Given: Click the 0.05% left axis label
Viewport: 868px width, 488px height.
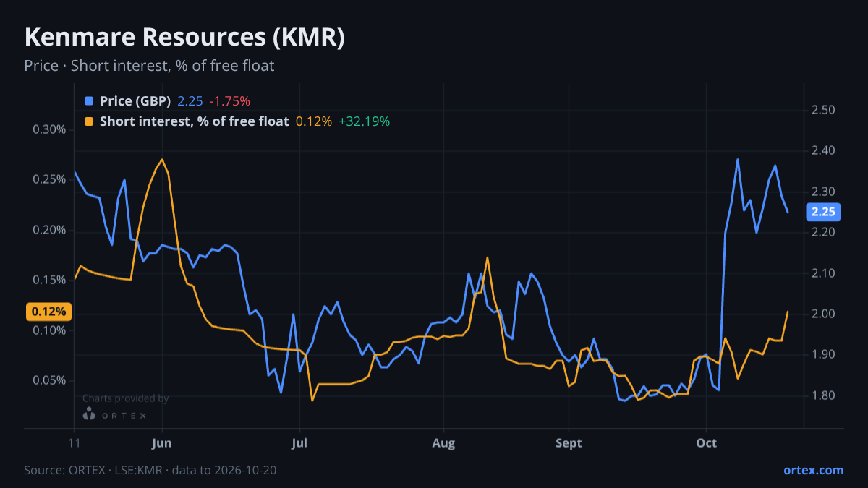Looking at the screenshot, I should click(49, 381).
